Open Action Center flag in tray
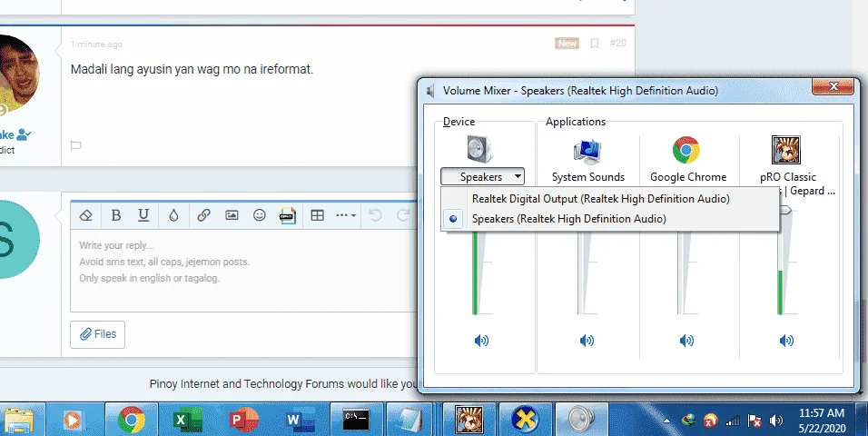The width and height of the screenshot is (868, 436). click(x=755, y=421)
